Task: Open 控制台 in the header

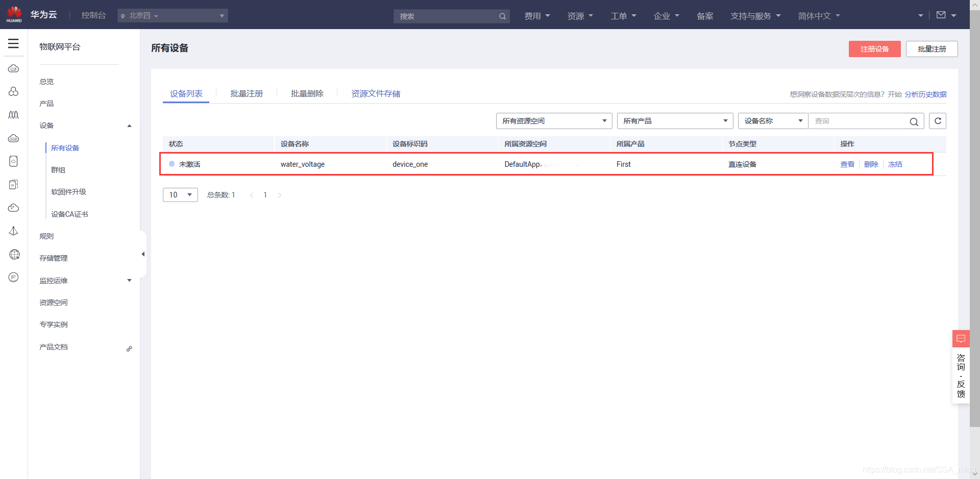Action: point(93,15)
